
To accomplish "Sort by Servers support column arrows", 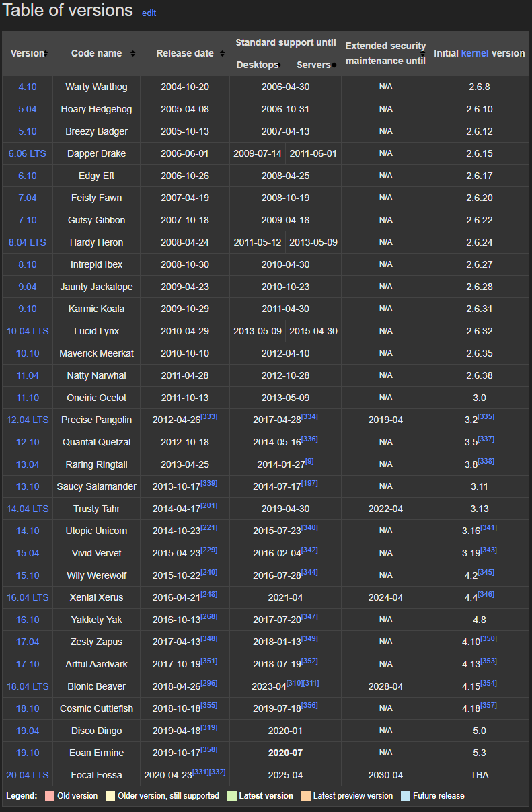I will [x=334, y=65].
